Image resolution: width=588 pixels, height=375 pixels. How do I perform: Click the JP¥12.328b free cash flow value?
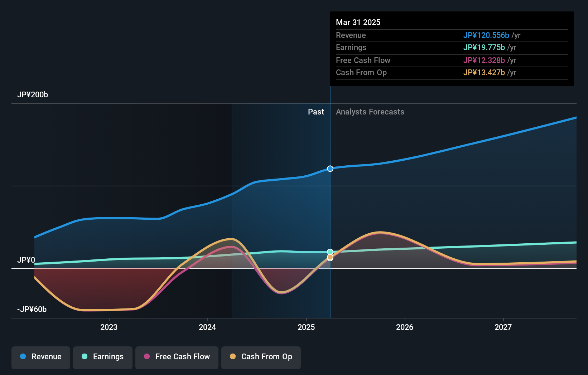pyautogui.click(x=484, y=60)
